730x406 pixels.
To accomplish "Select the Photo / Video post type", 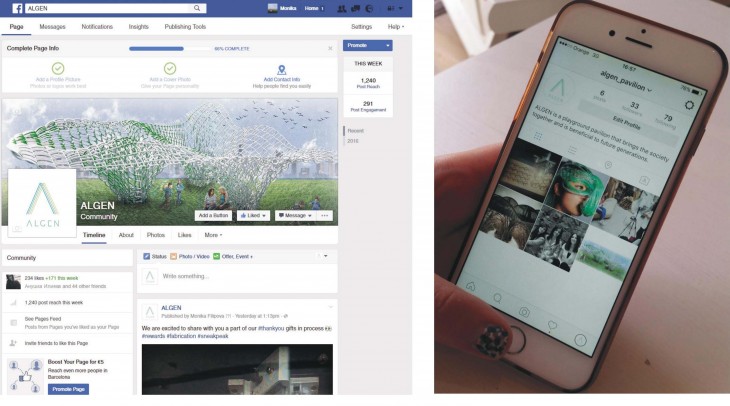I will (x=189, y=257).
